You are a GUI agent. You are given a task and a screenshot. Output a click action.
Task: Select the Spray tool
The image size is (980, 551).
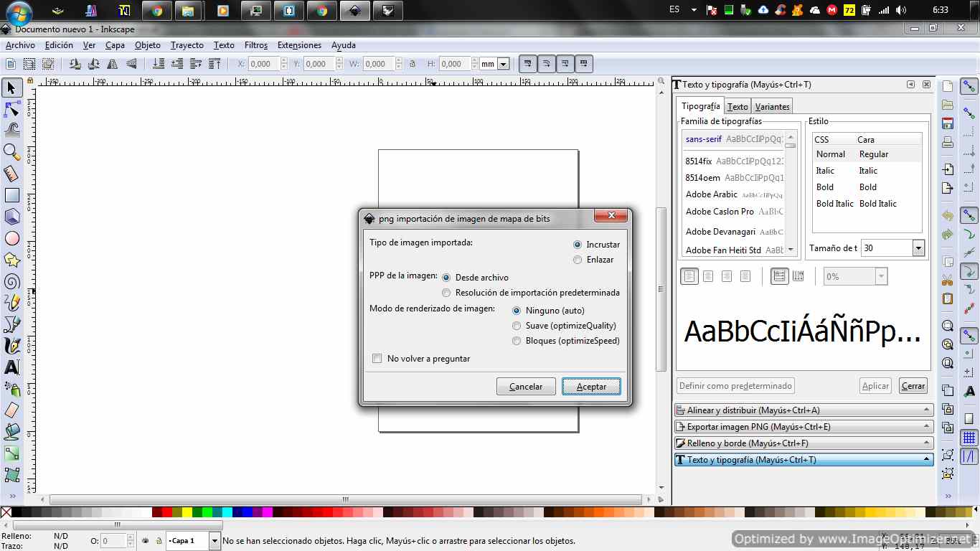click(x=11, y=389)
